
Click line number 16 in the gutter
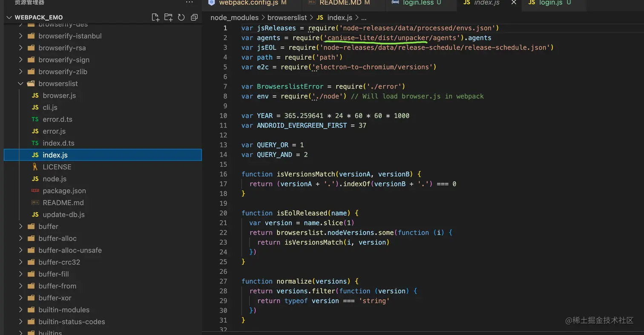click(224, 174)
